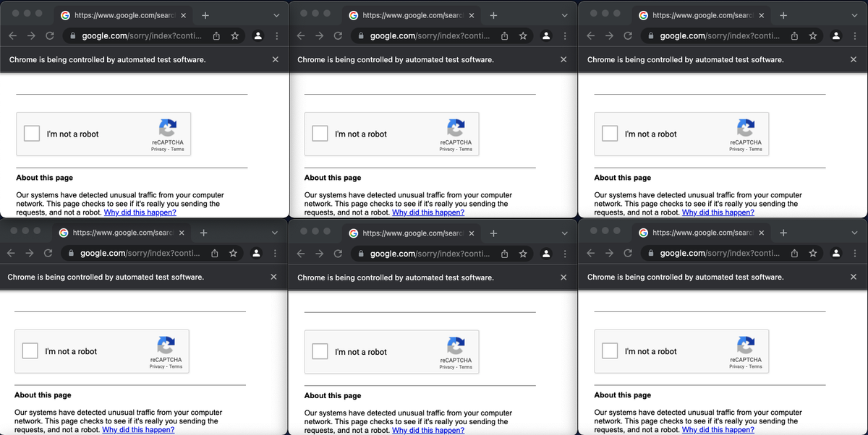Click the share icon in the top-right window
Viewport: 868px width, 435px height.
[x=794, y=35]
